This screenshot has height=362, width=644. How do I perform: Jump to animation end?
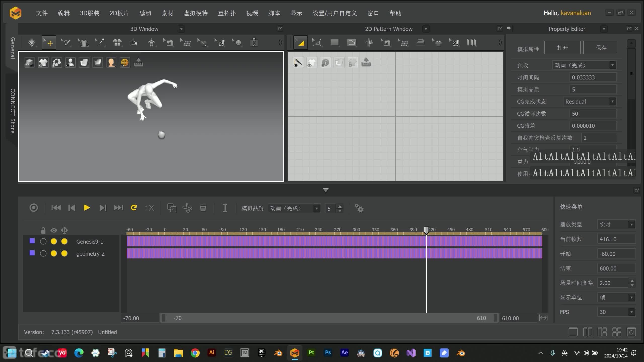[118, 208]
